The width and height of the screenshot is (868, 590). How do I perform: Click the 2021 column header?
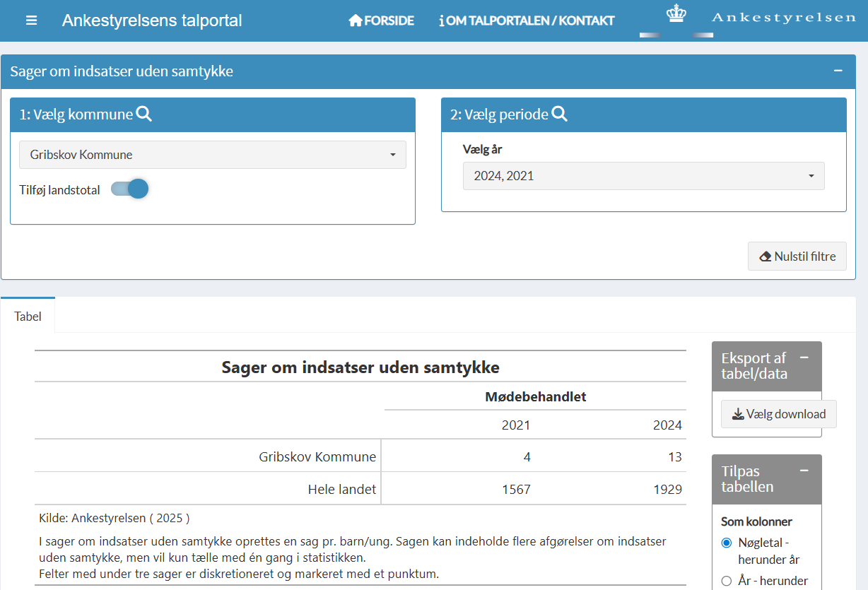(516, 425)
